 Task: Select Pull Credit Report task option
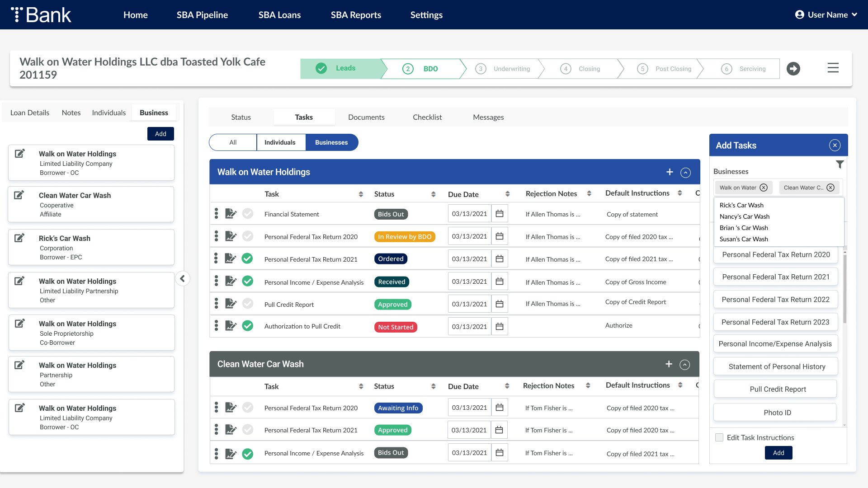[777, 389]
